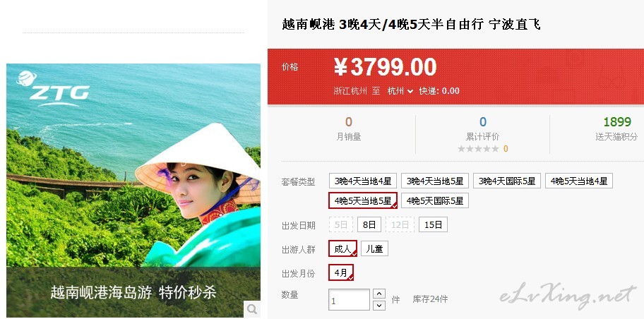Viewport: 644px width, 319px height.
Task: Click the main product photo thumbnail
Action: click(x=133, y=191)
